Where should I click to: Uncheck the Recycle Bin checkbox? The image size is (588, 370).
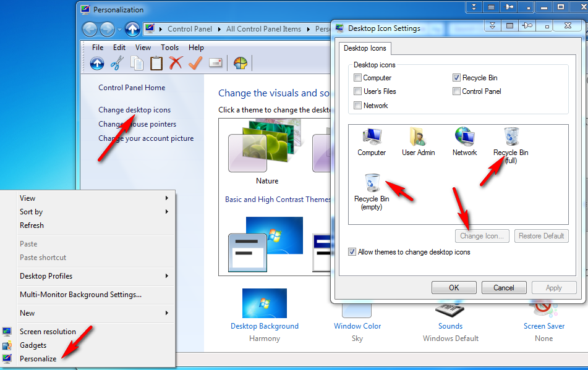coord(456,77)
